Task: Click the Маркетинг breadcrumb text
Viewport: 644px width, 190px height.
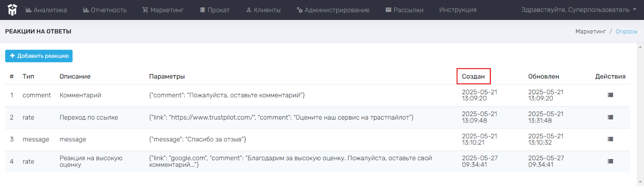Action: click(590, 31)
